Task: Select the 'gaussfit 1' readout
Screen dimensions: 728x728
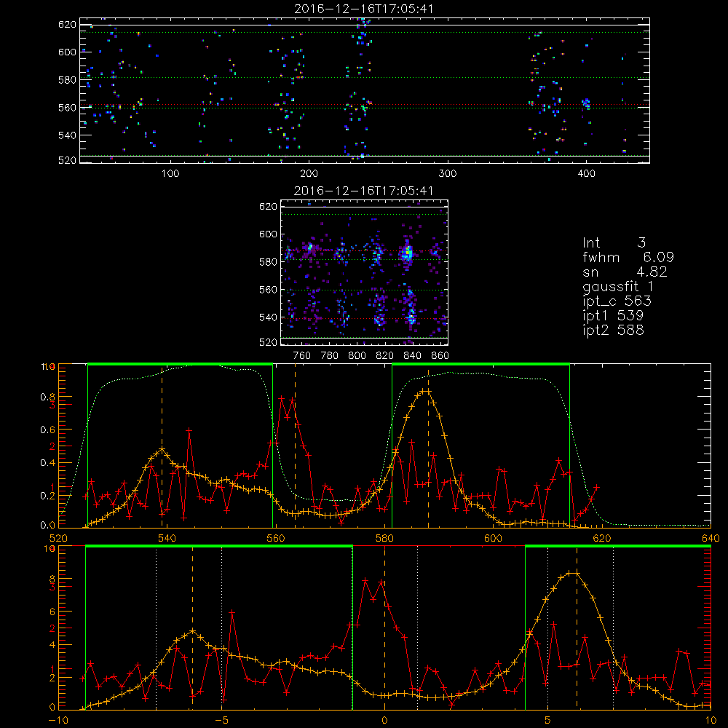Action: [618, 286]
